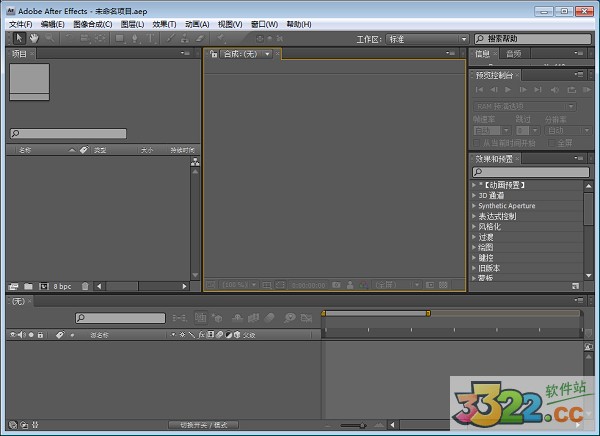
Task: Switch to the 音频 tab
Action: click(513, 53)
